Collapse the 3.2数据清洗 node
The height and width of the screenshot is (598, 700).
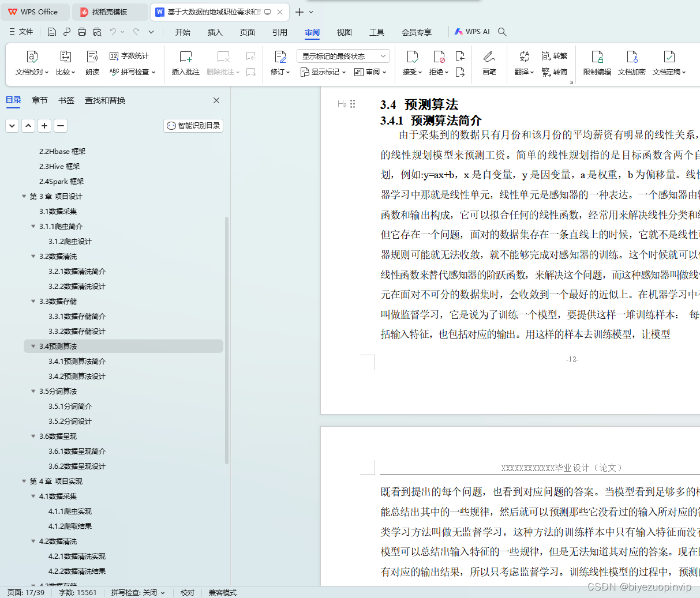[x=33, y=257]
